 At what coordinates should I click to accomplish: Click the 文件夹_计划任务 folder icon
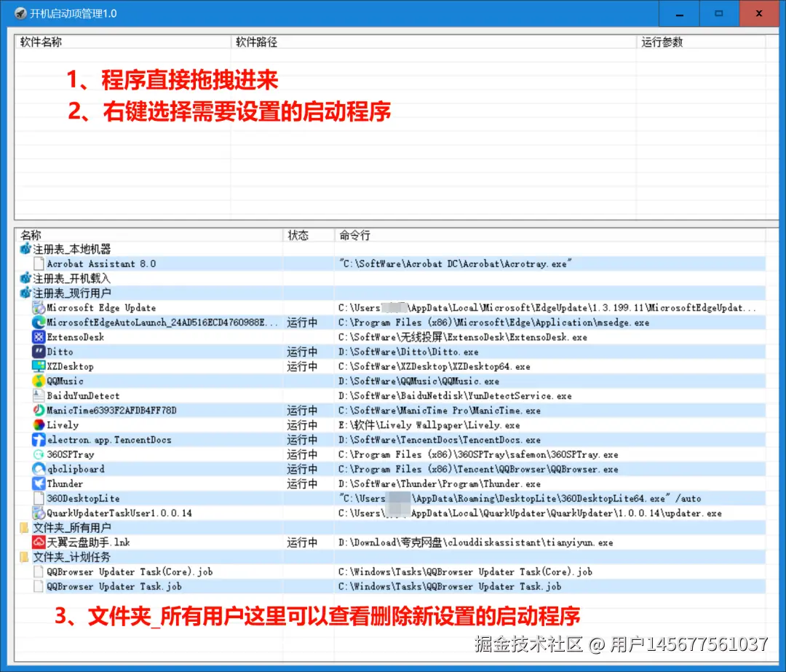click(x=24, y=557)
